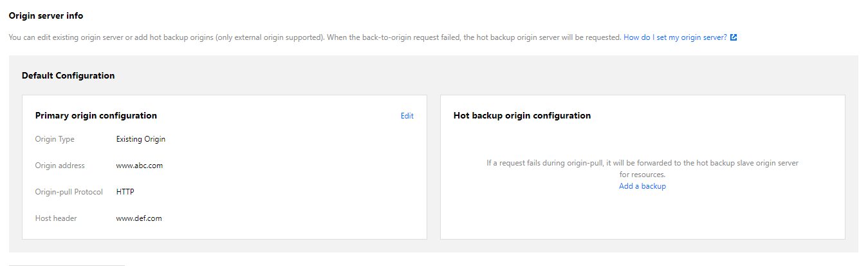This screenshot has height=266, width=868.
Task: Click the 'Host header' label
Action: pos(56,218)
